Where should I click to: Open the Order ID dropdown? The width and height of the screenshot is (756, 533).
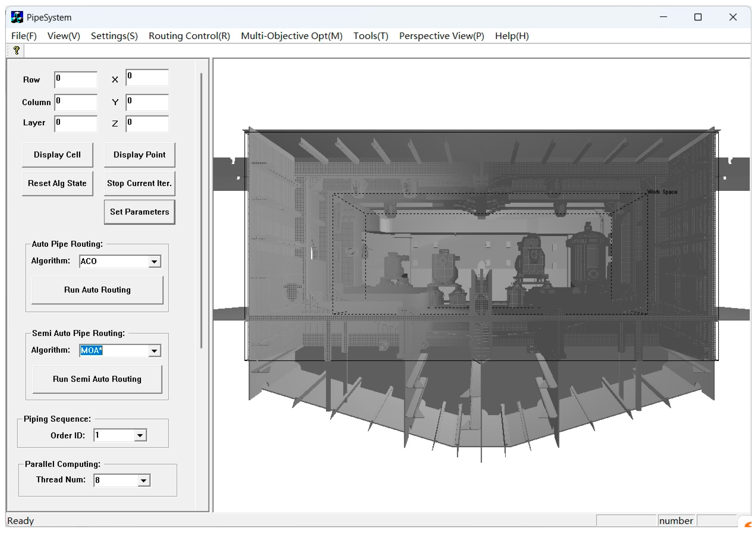pyautogui.click(x=140, y=435)
